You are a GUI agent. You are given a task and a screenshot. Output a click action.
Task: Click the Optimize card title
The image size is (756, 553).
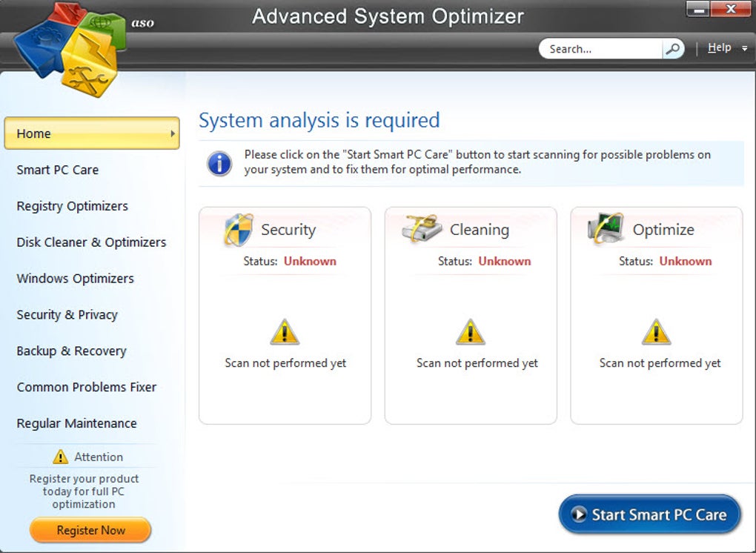coord(663,230)
